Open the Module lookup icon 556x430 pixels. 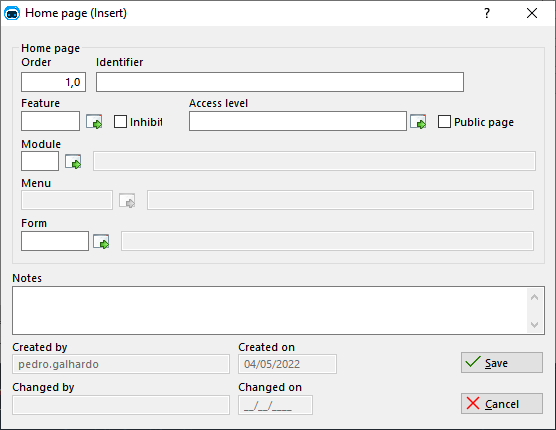pos(73,162)
